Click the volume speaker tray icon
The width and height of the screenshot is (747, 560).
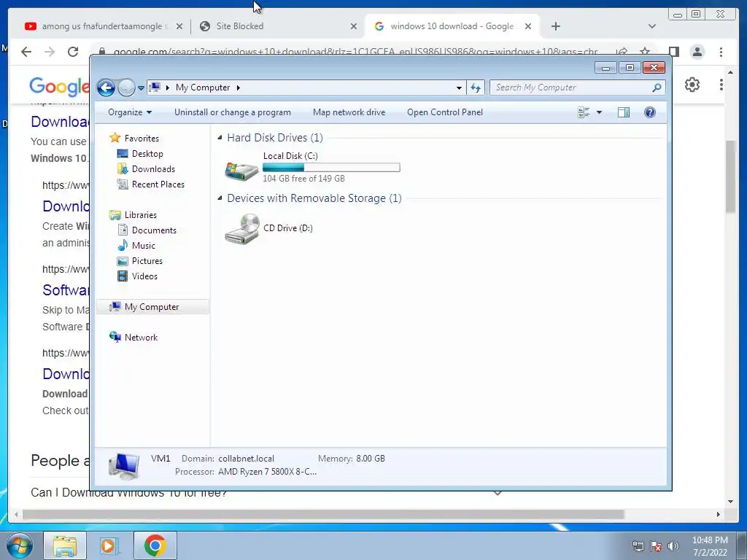pos(673,546)
